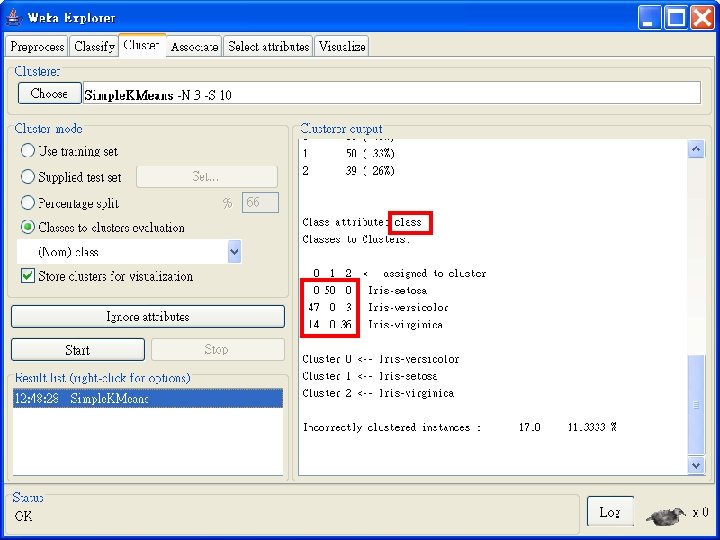Click the Iris-versicolor row in confusion matrix
The image size is (720, 540).
[x=378, y=308]
